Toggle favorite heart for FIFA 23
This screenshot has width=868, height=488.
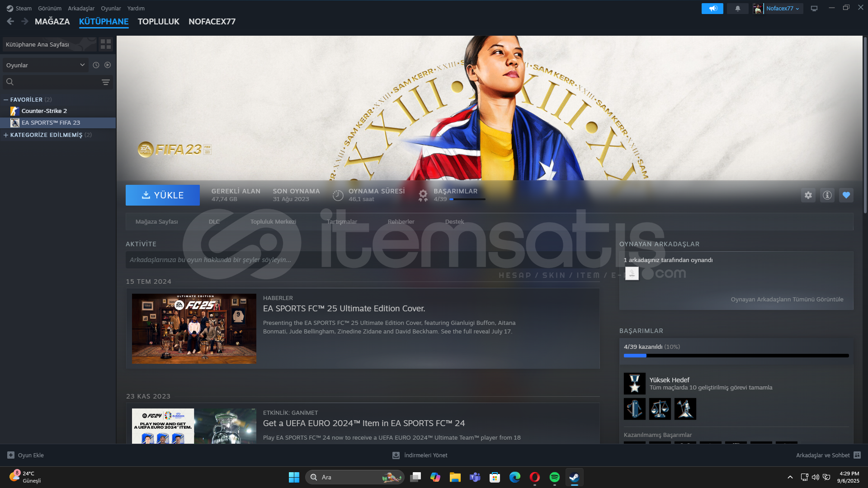point(846,195)
